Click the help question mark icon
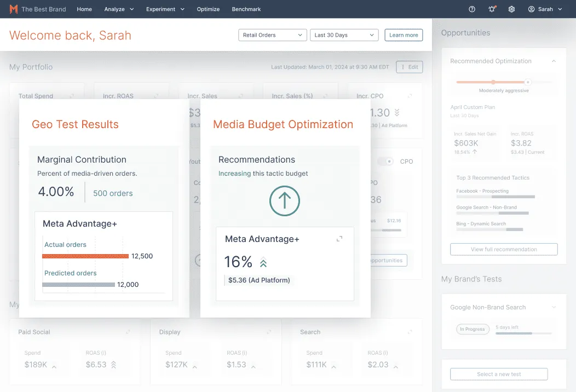 [471, 9]
